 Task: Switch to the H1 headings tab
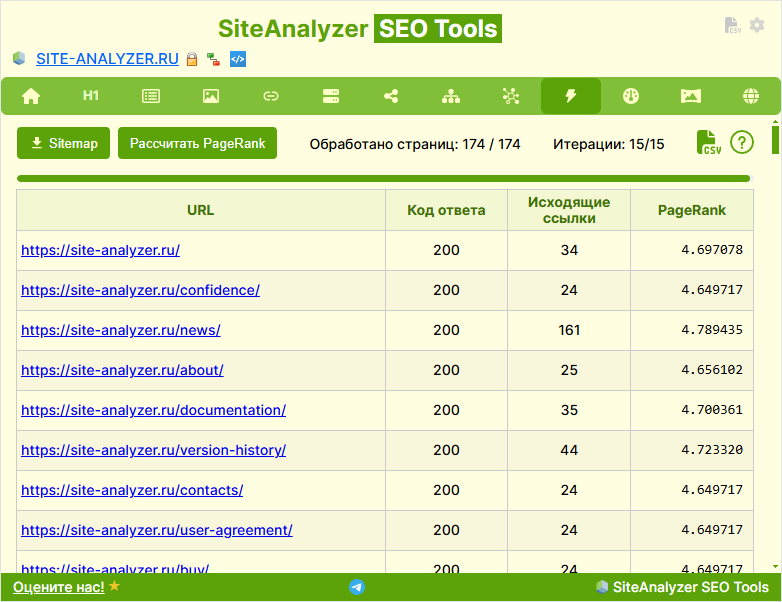[91, 95]
